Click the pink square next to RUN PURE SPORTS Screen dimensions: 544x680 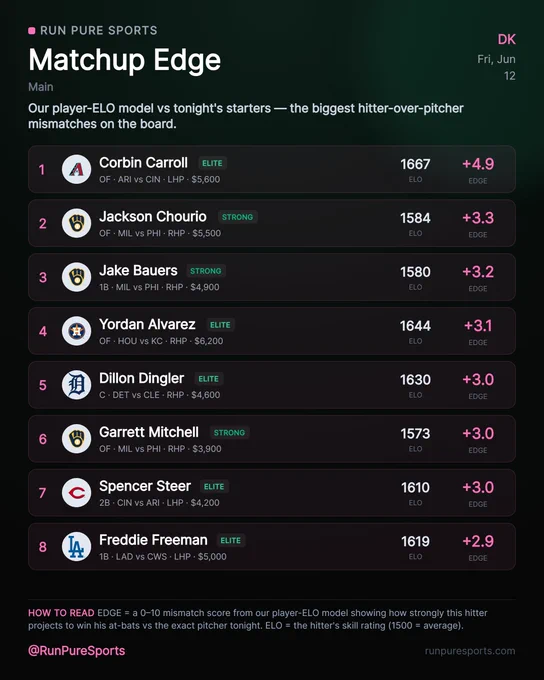[x=32, y=30]
